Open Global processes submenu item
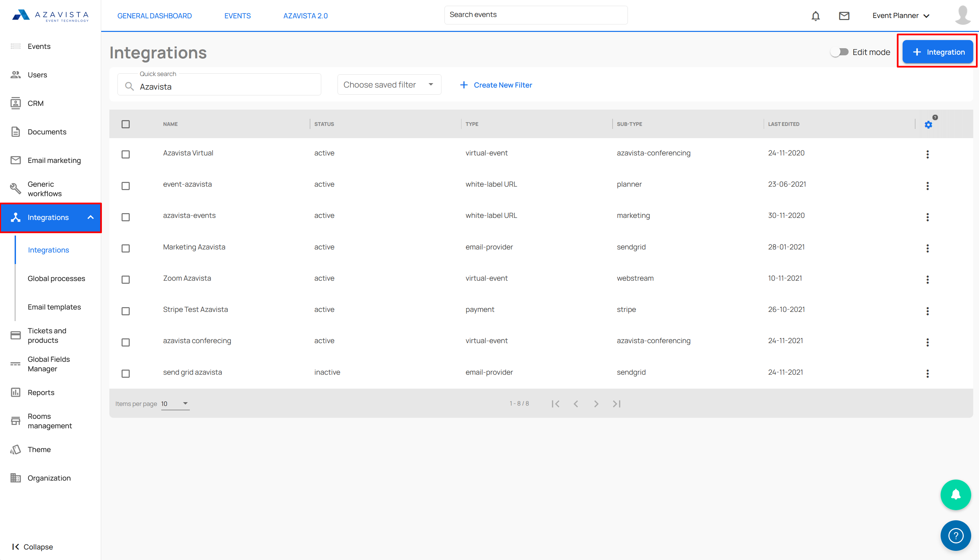This screenshot has height=560, width=979. click(56, 278)
